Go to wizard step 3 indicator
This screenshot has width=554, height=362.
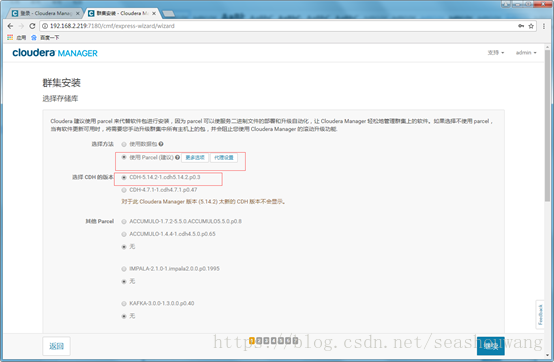(266, 340)
